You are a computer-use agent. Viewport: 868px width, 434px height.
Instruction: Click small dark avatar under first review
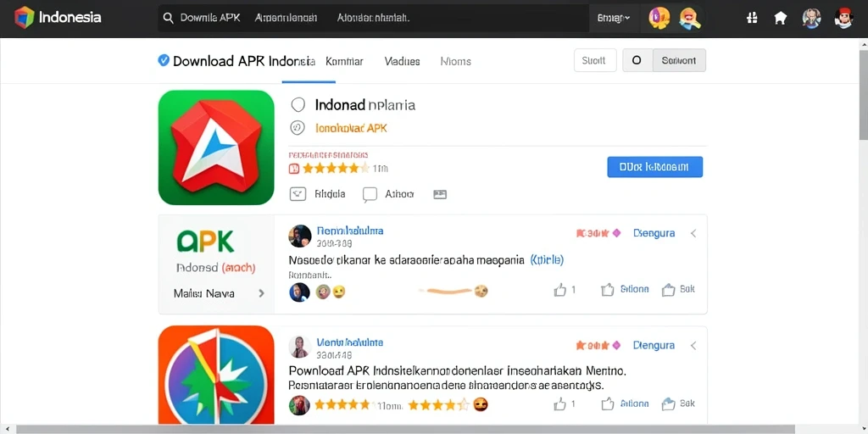[x=299, y=292]
